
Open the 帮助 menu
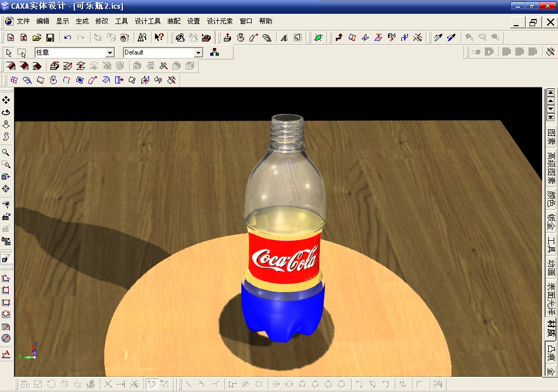point(266,21)
